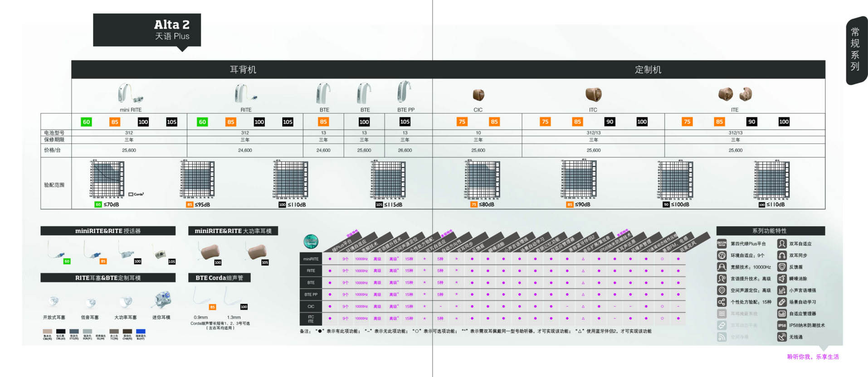Pick the blue color swatch
868x377 pixels.
point(141,332)
